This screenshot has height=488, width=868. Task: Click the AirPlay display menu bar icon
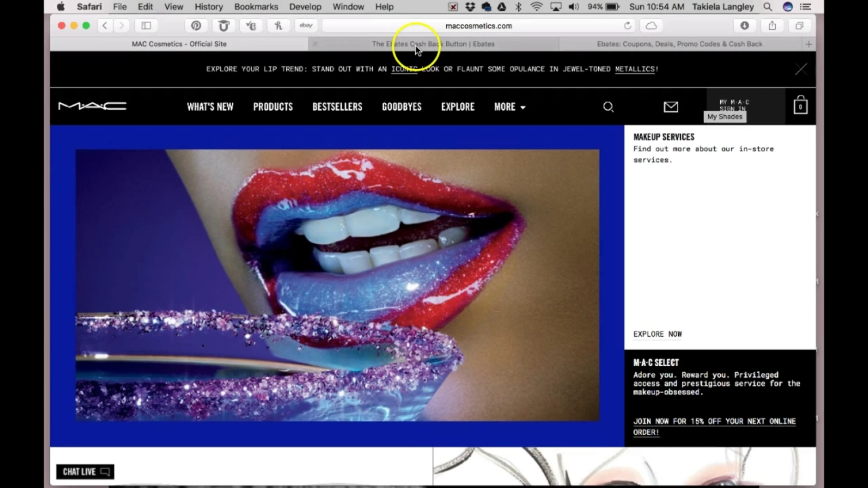point(555,7)
